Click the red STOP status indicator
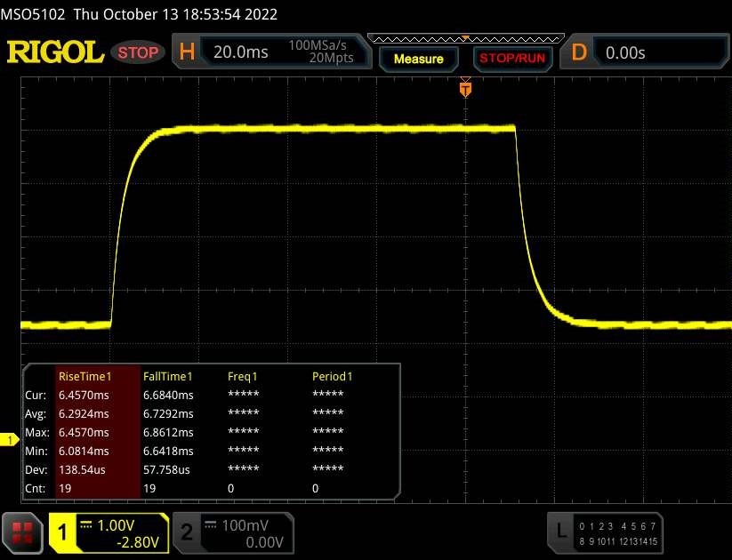Viewport: 732px width, 560px height. coord(139,52)
